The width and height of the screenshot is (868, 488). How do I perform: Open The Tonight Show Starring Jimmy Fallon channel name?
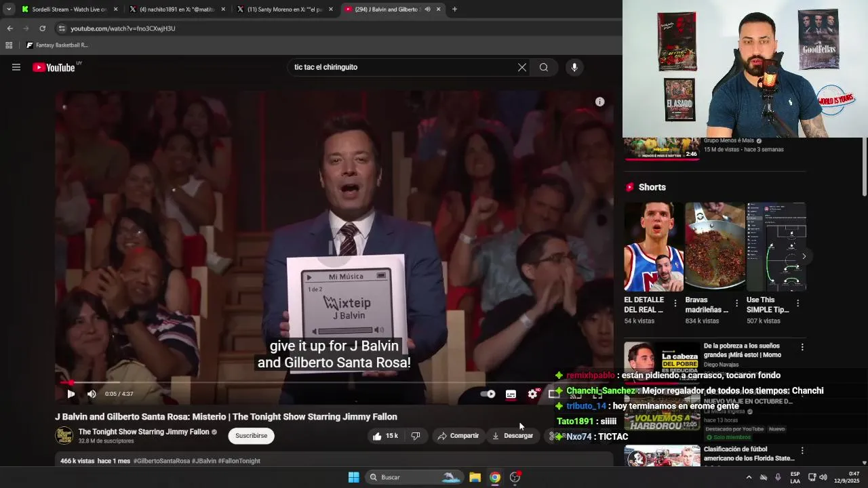(144, 432)
